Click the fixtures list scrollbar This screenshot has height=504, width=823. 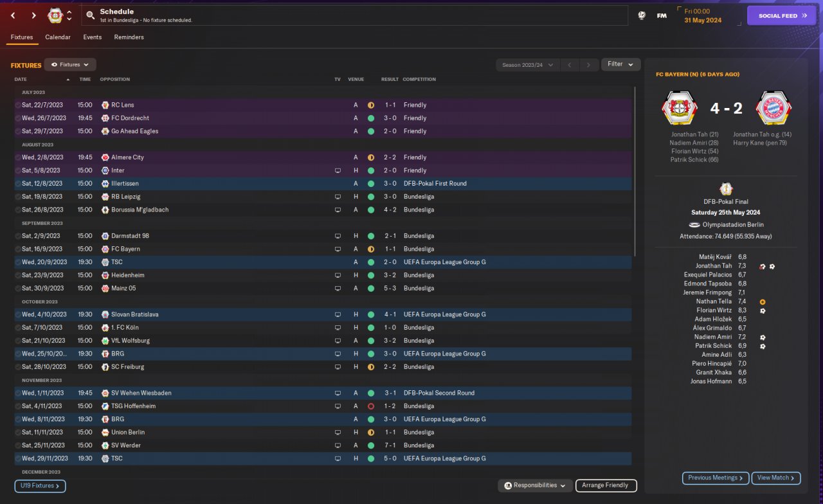point(635,172)
